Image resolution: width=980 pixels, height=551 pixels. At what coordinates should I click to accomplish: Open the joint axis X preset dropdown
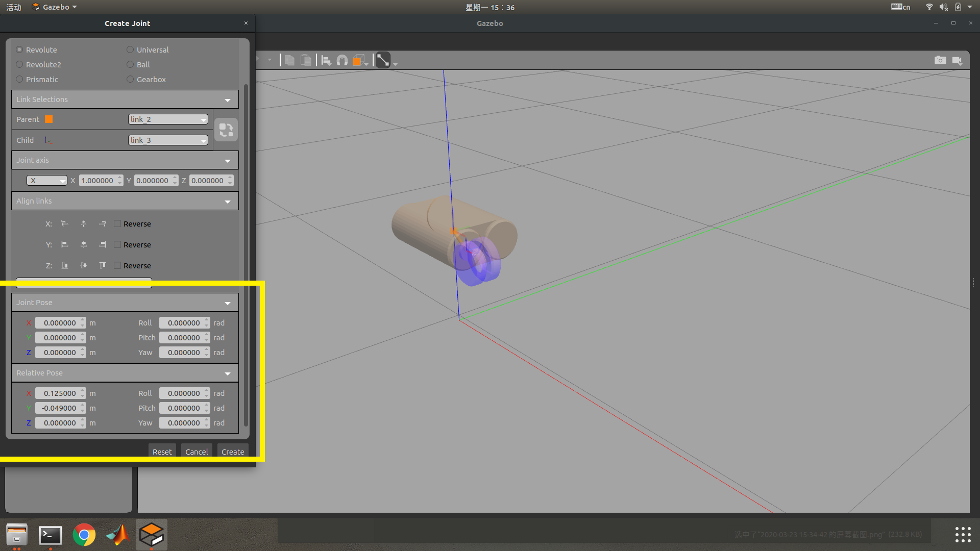47,181
